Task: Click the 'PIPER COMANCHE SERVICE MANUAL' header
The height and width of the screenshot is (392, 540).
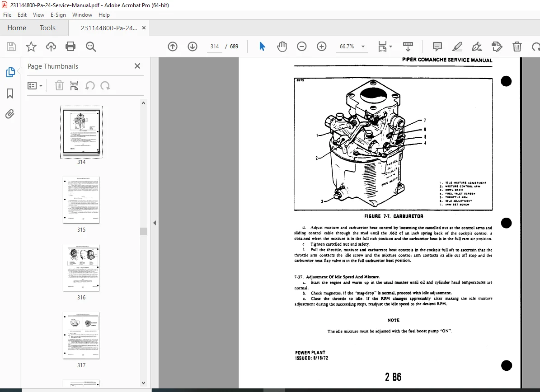Action: tap(447, 60)
